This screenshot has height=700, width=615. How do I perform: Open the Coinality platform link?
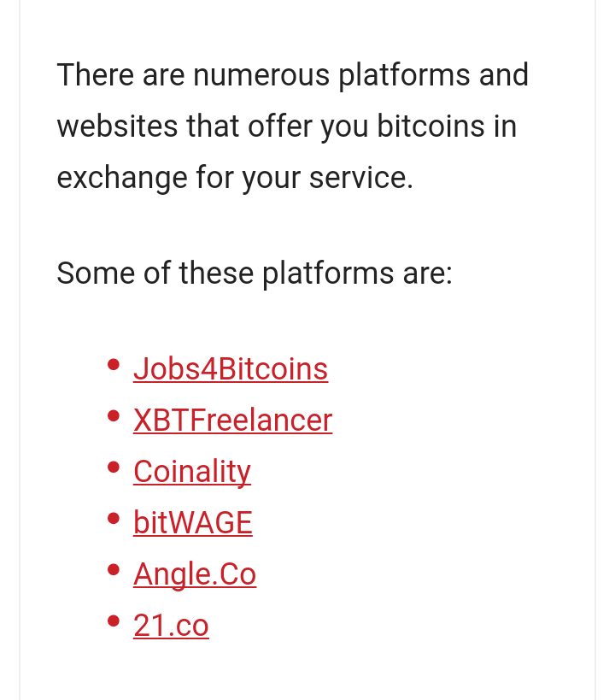pos(192,472)
